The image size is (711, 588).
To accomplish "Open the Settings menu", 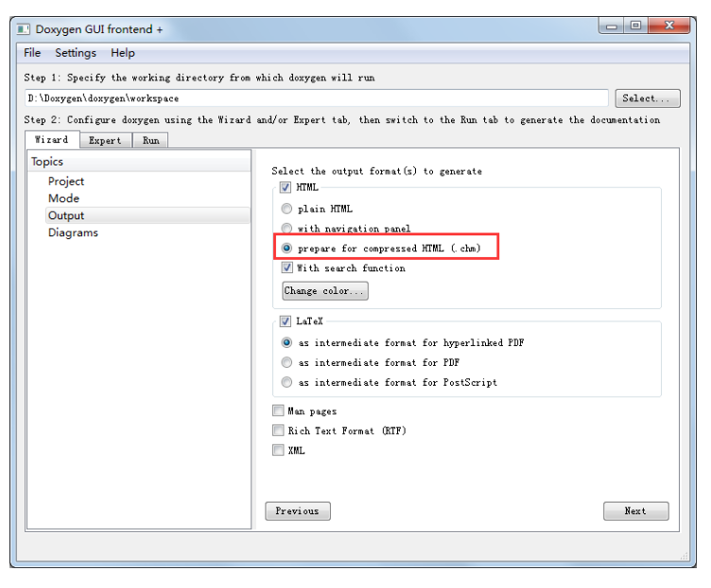I will coord(76,53).
